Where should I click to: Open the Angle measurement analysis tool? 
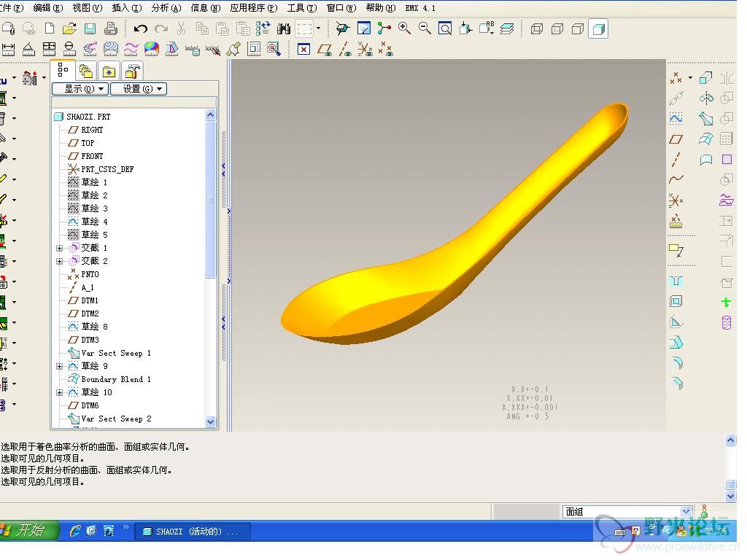click(28, 49)
